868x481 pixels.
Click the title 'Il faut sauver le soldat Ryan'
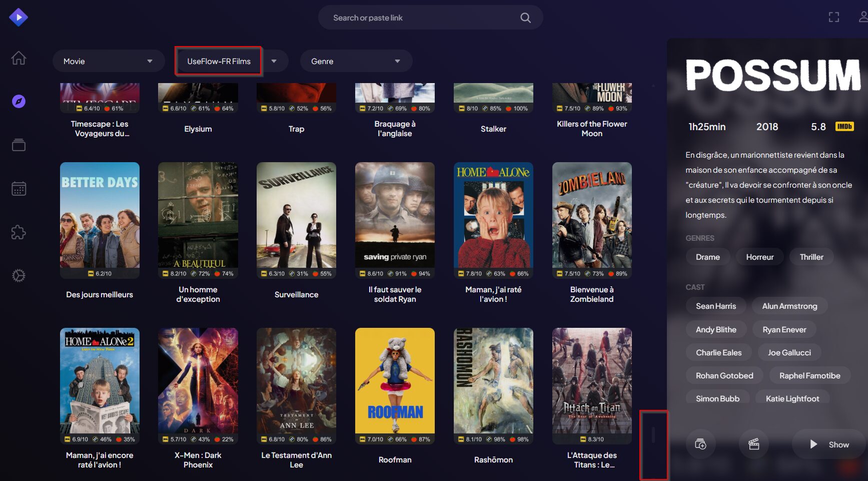click(x=395, y=294)
